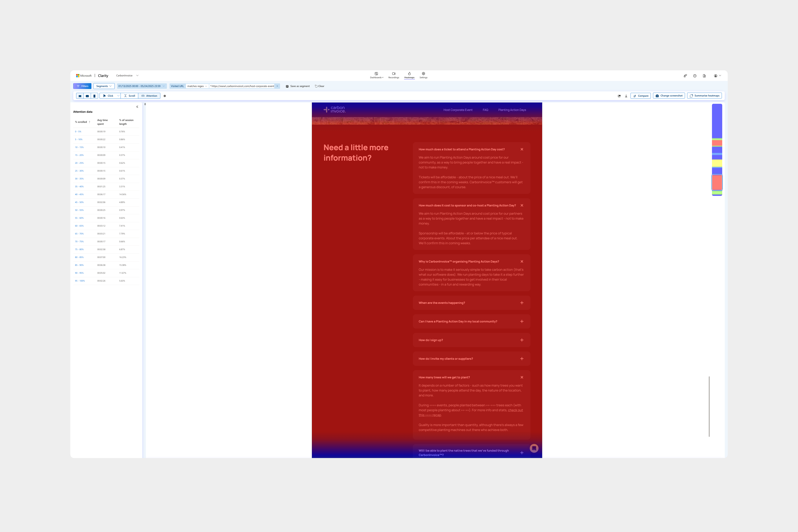Screen dimensions: 798x532
Task: Collapse the sponsor and co-host cost FAQ
Action: coord(522,205)
